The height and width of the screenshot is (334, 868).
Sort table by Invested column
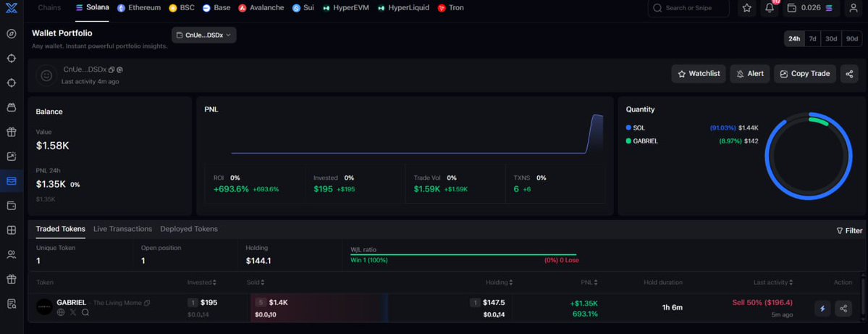(x=201, y=283)
